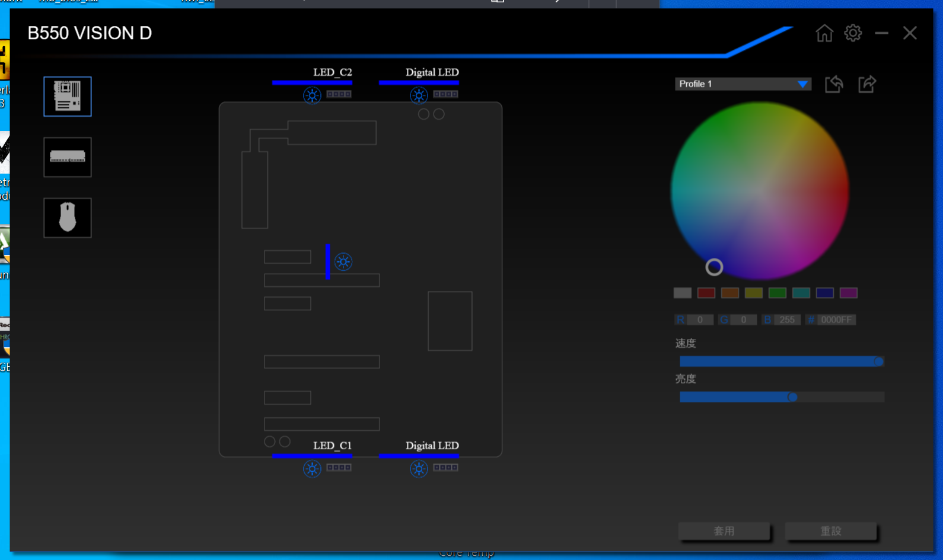Open the settings gear icon
This screenshot has width=943, height=560.
click(853, 33)
